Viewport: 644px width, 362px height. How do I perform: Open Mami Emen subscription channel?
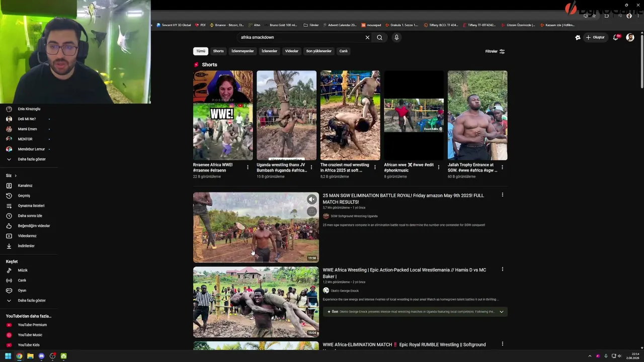pyautogui.click(x=28, y=129)
